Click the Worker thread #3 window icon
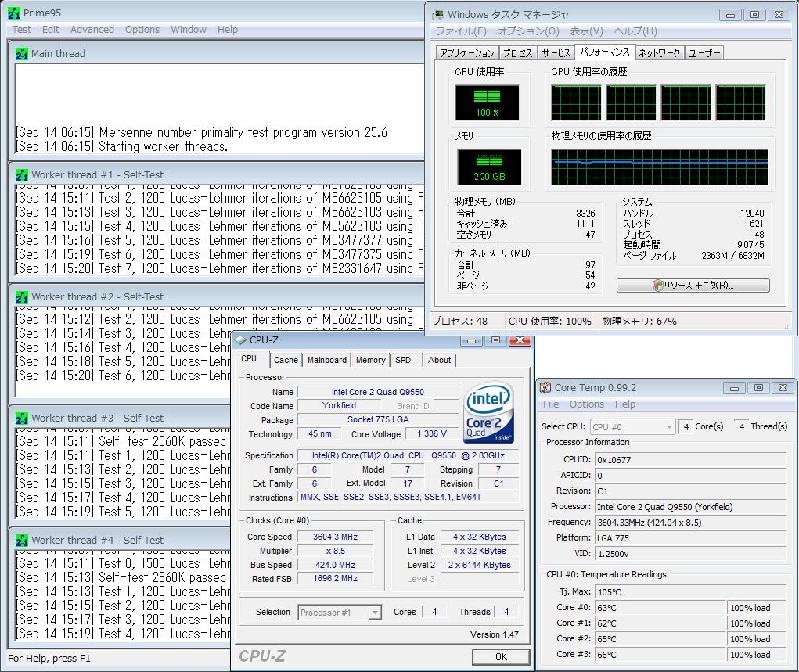The width and height of the screenshot is (799, 672). pyautogui.click(x=22, y=418)
